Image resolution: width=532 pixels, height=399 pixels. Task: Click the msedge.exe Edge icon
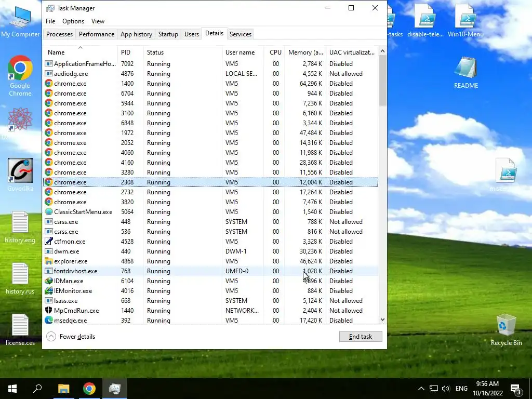[x=49, y=320]
